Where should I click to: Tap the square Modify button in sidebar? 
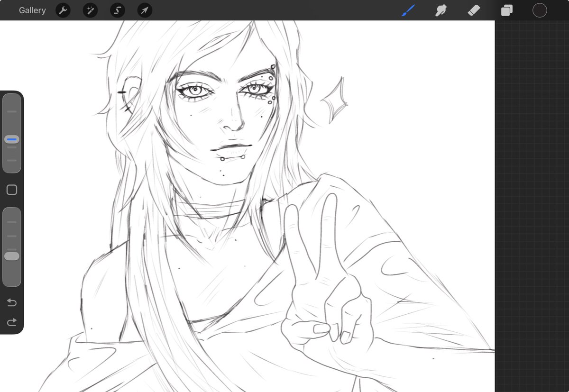[x=12, y=190]
